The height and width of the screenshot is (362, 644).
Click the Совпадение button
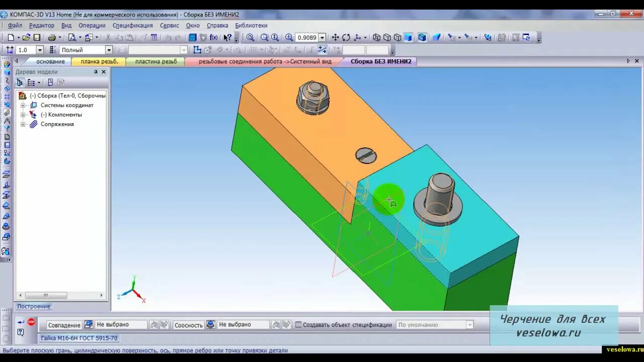64,325
